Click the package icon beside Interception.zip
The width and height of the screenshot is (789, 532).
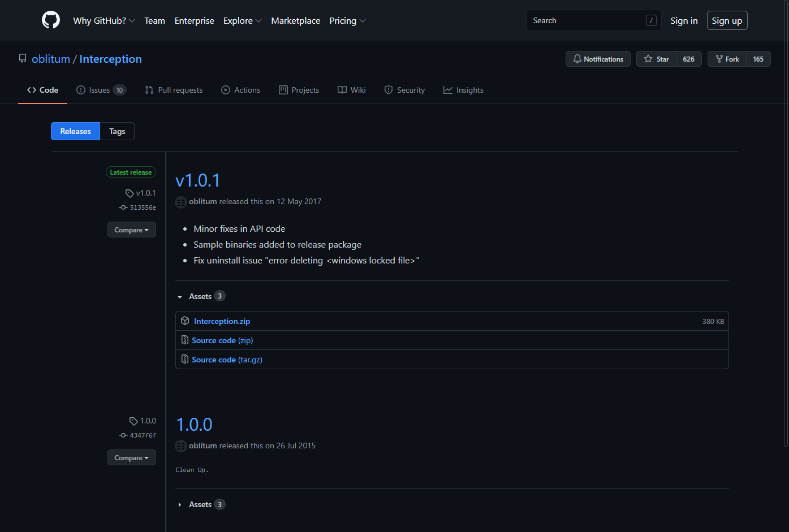tap(185, 321)
